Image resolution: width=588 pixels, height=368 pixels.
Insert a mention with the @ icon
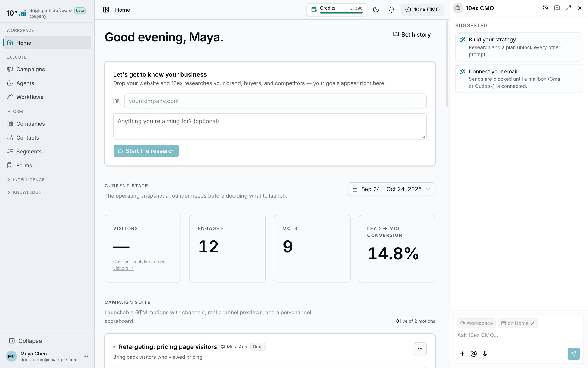[x=474, y=354]
